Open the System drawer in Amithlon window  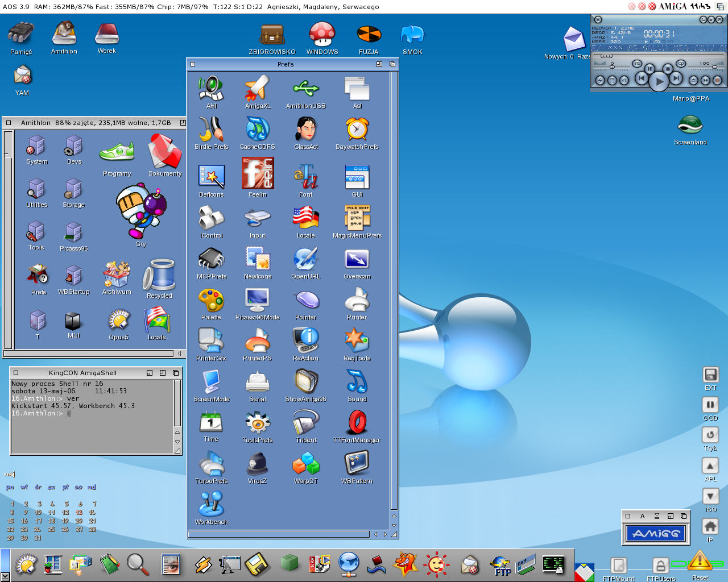tap(36, 145)
